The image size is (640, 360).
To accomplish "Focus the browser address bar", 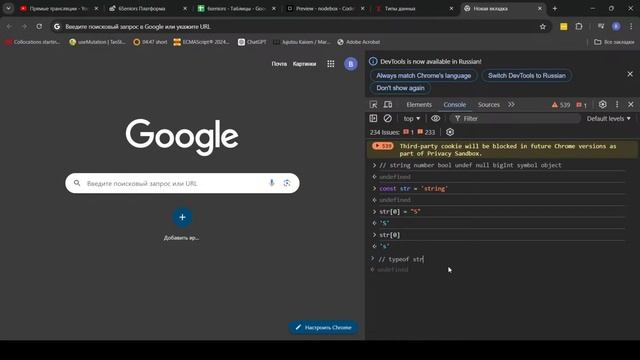I will (300, 27).
